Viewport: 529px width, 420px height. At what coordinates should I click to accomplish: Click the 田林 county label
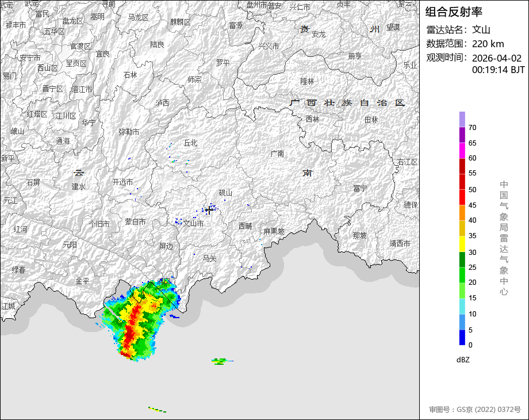click(371, 120)
